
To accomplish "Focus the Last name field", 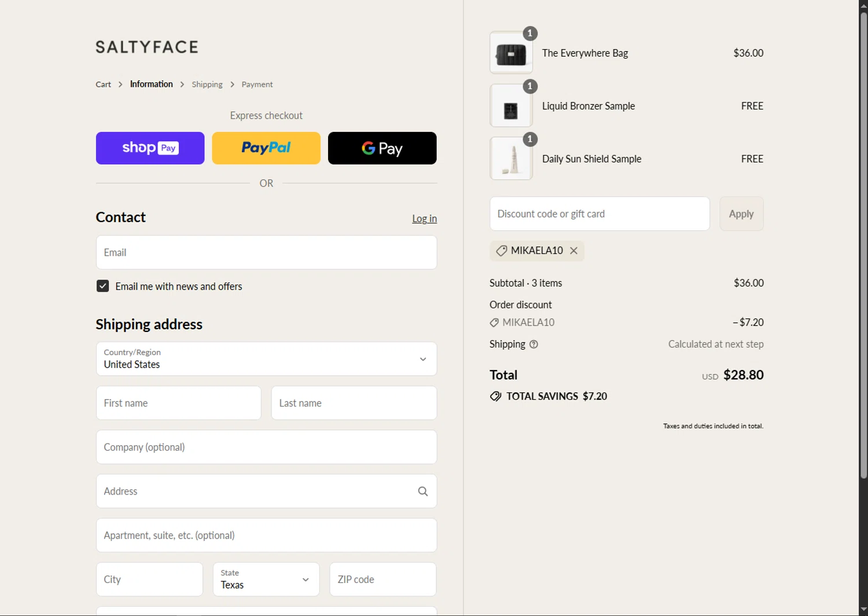I will [354, 403].
